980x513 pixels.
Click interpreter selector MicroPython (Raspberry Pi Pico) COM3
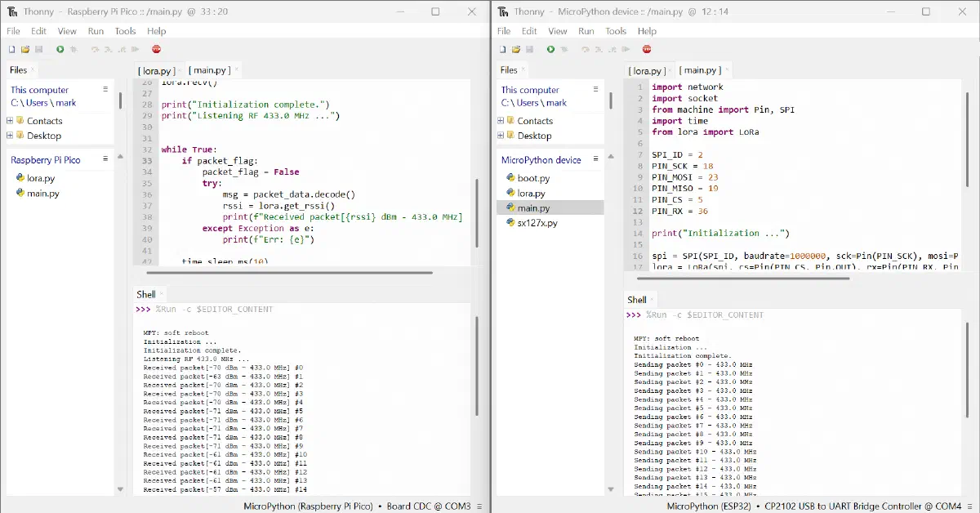pyautogui.click(x=357, y=506)
